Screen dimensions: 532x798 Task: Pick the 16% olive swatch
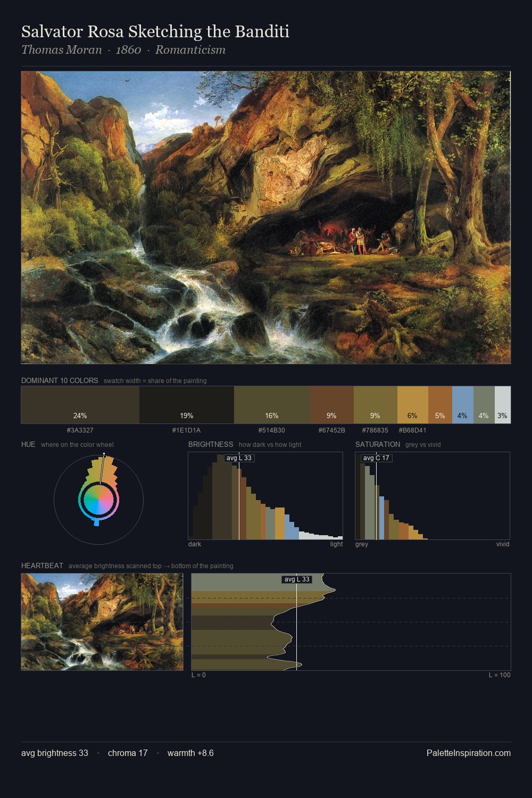[x=272, y=405]
